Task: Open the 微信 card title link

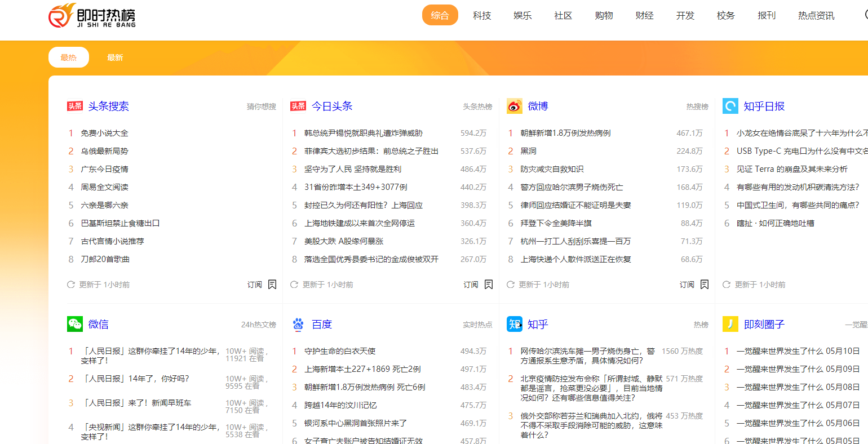Action: (98, 324)
